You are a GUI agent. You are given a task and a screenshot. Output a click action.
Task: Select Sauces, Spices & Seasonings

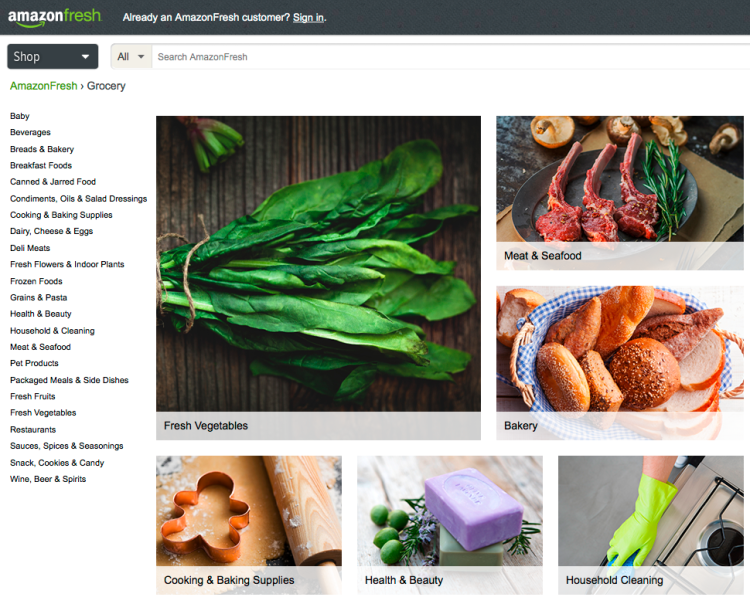(x=66, y=446)
